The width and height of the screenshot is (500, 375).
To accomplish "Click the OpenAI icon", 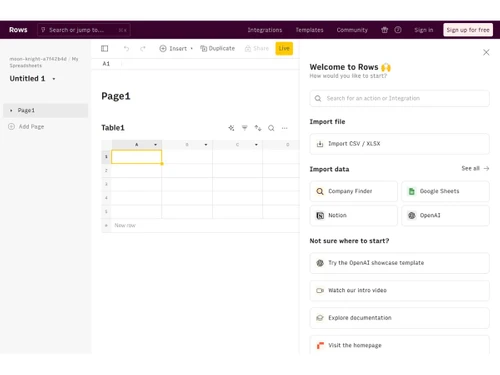I will [412, 216].
